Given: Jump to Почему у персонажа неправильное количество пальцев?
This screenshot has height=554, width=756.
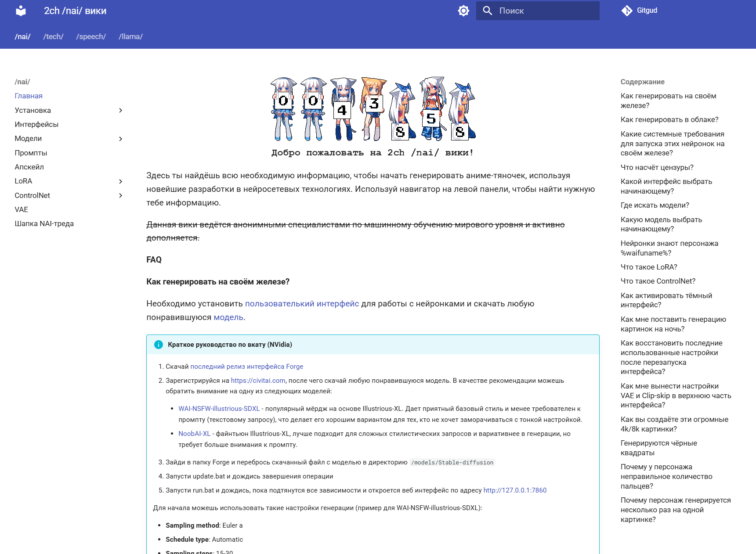Looking at the screenshot, I should 666,476.
